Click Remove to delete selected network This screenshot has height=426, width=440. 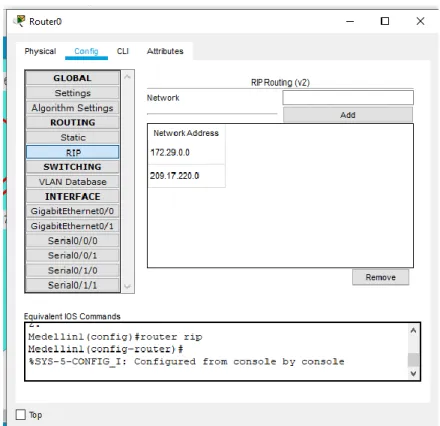[x=380, y=277]
